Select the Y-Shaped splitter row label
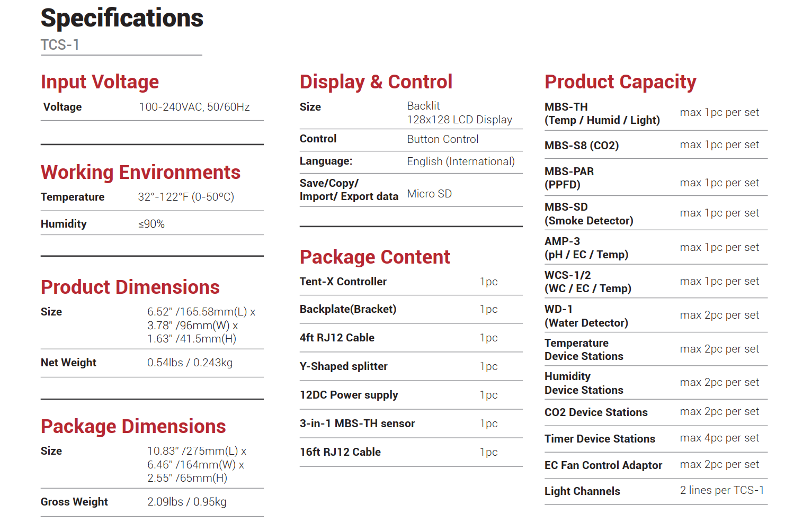 click(x=343, y=366)
